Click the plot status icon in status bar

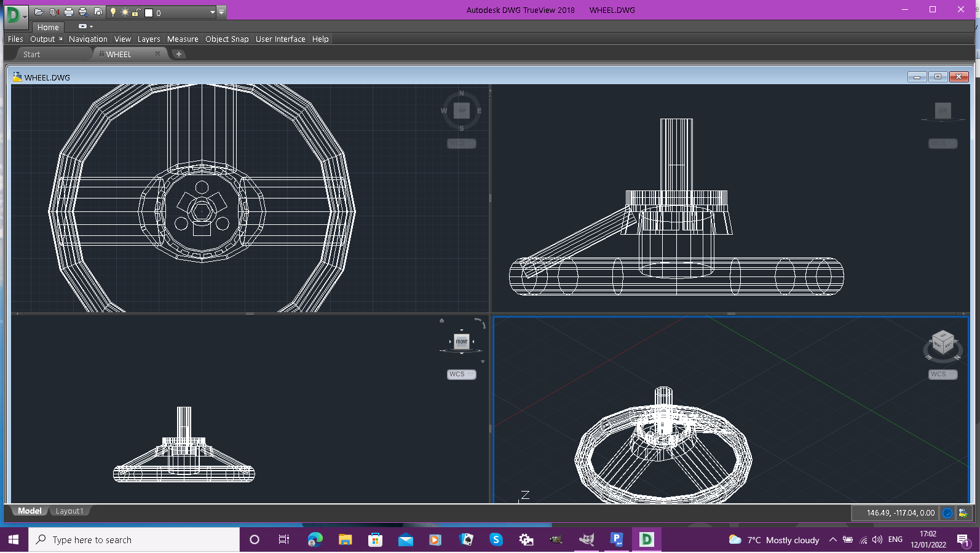coord(962,513)
